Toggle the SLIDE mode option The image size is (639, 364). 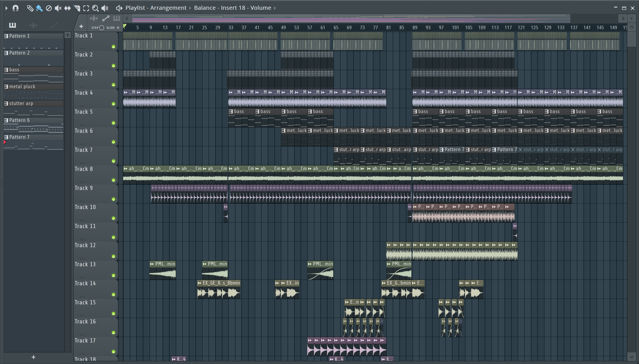coord(118,28)
